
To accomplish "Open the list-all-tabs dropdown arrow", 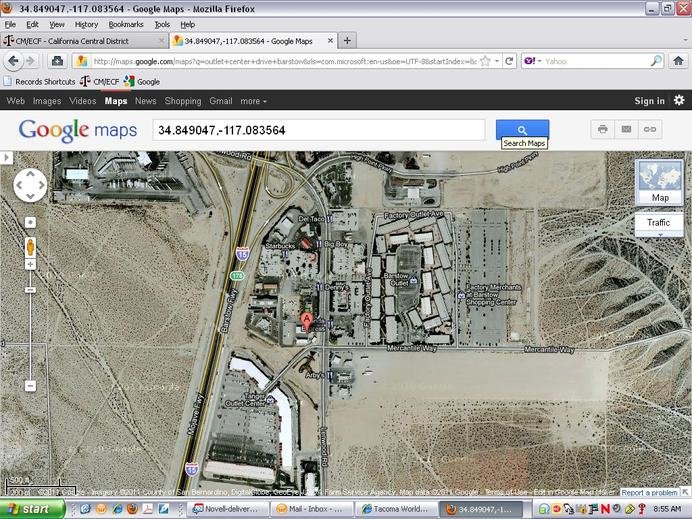I will coord(685,41).
